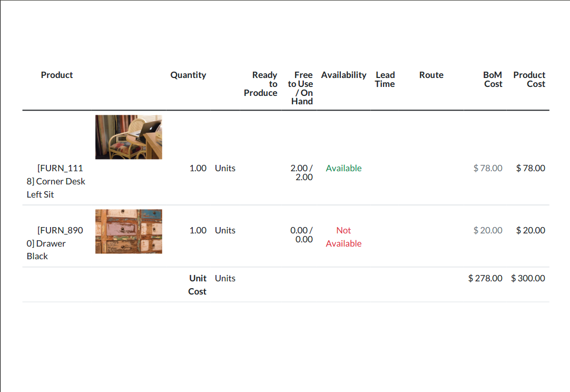Click the grey $ 78.00 BoM cost
570x392 pixels.
pos(488,168)
